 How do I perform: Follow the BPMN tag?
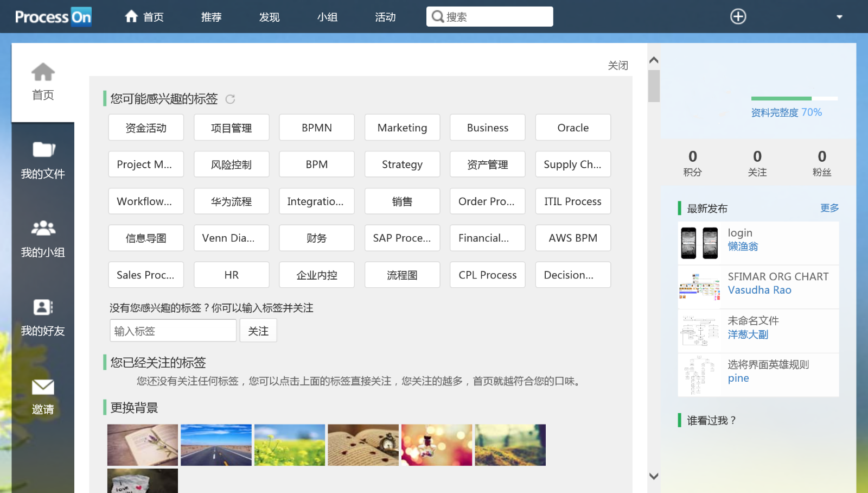coord(317,128)
